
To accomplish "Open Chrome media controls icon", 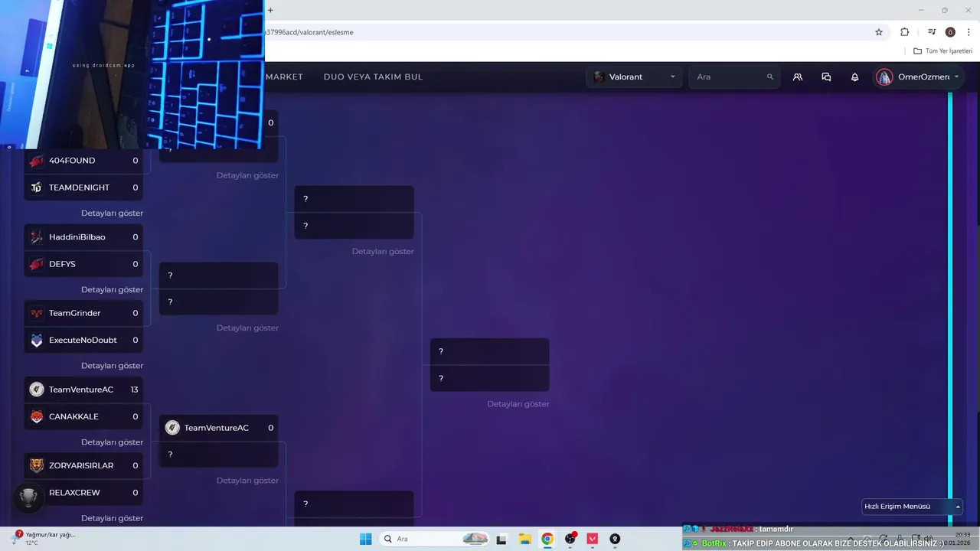I will [x=932, y=32].
